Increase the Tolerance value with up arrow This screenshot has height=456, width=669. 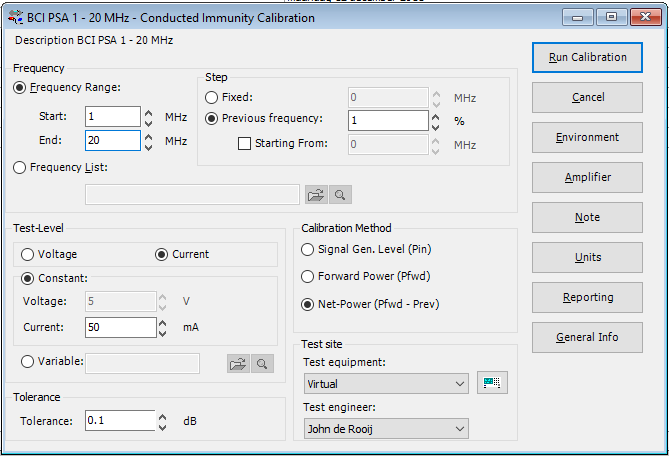tap(162, 415)
